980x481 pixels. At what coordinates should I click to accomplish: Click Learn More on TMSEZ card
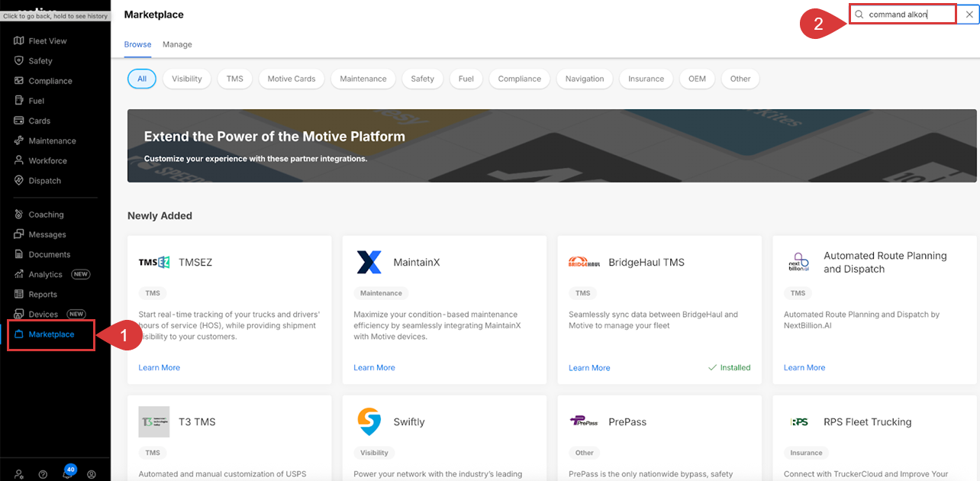159,367
